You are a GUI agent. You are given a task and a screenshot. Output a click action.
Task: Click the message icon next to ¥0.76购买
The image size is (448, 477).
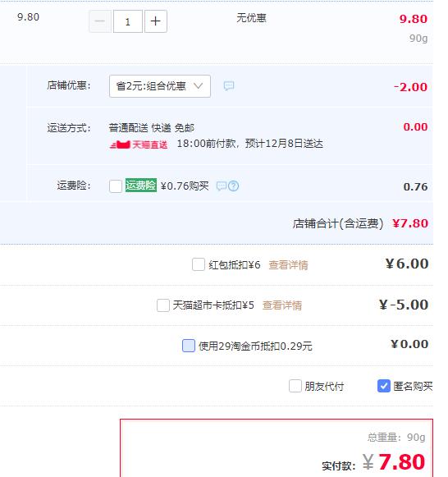[x=222, y=186]
